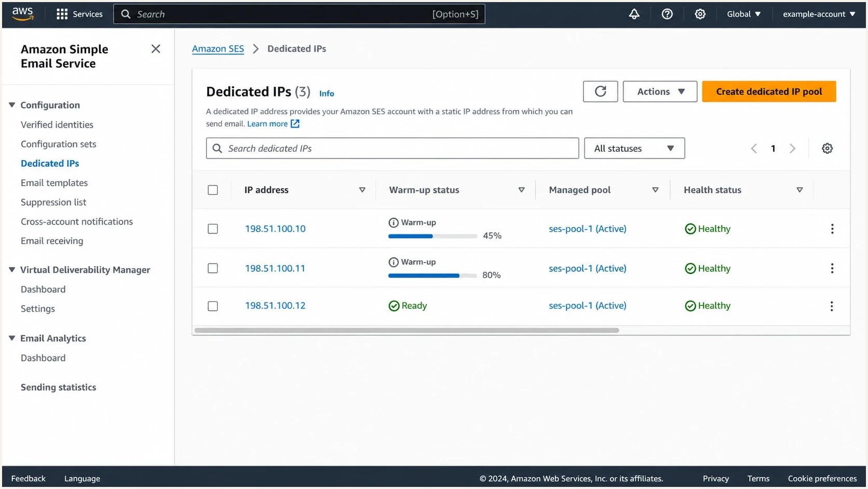Close the Amazon SES side navigation
Image resolution: width=868 pixels, height=489 pixels.
[156, 49]
